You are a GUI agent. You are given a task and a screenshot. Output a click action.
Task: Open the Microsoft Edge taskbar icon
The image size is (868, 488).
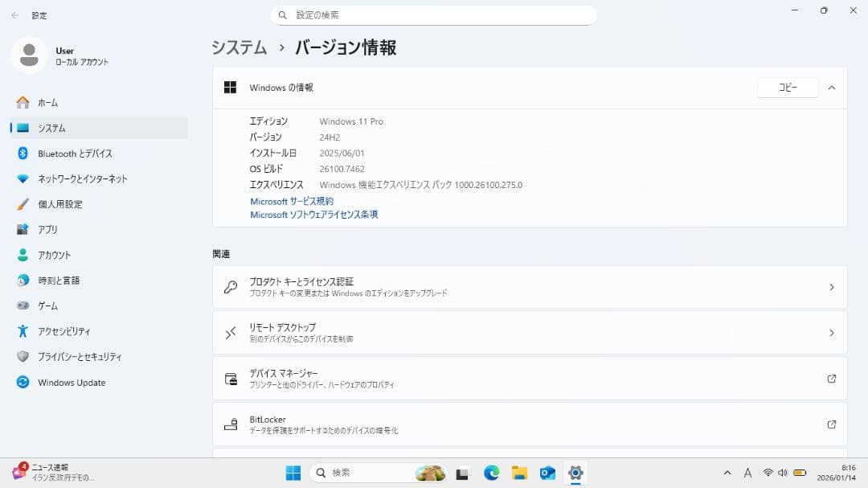point(490,473)
